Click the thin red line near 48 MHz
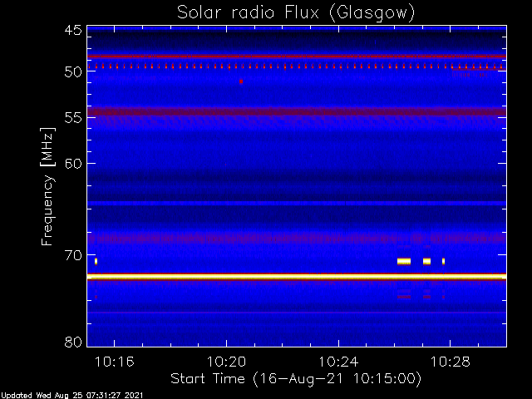The height and width of the screenshot is (399, 532). pyautogui.click(x=297, y=57)
